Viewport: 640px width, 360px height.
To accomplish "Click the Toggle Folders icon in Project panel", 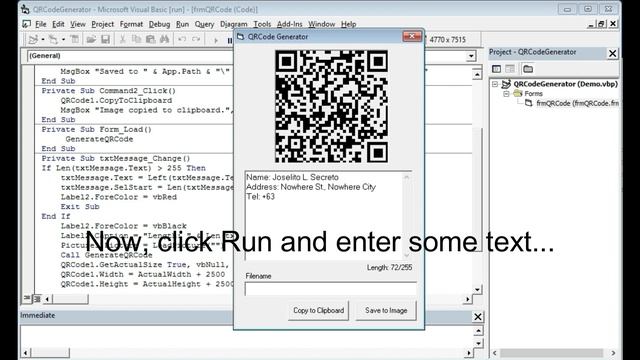I will click(528, 69).
